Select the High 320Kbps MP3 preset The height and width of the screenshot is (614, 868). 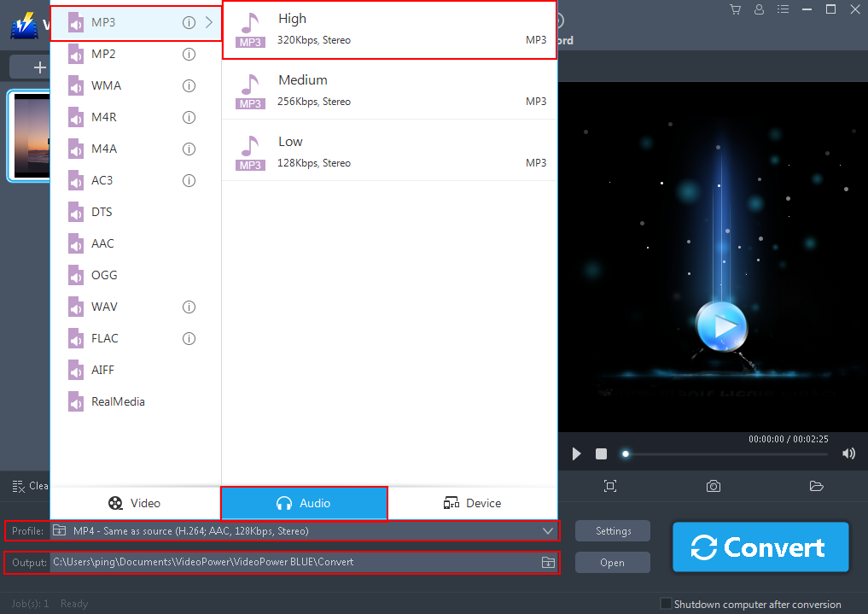click(389, 28)
